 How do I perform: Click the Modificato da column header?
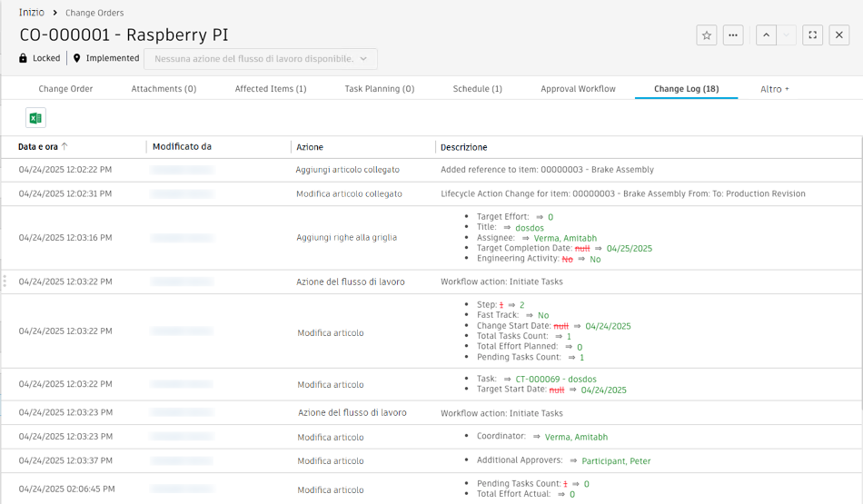(183, 147)
